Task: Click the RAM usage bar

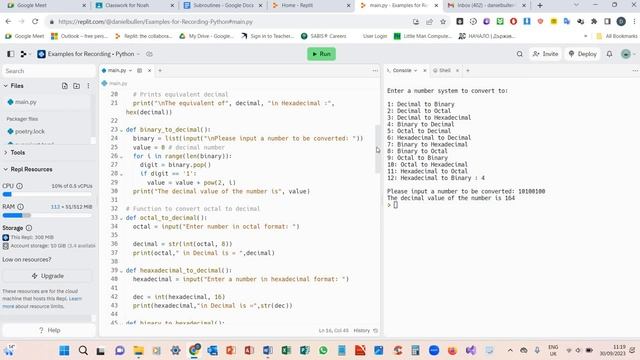Action: click(47, 215)
